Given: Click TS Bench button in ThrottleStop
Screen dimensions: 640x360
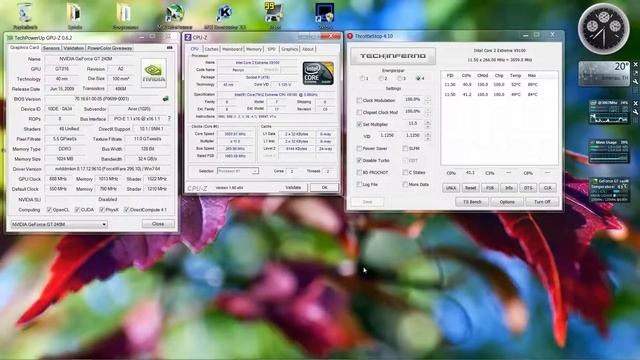Looking at the screenshot, I should [472, 202].
